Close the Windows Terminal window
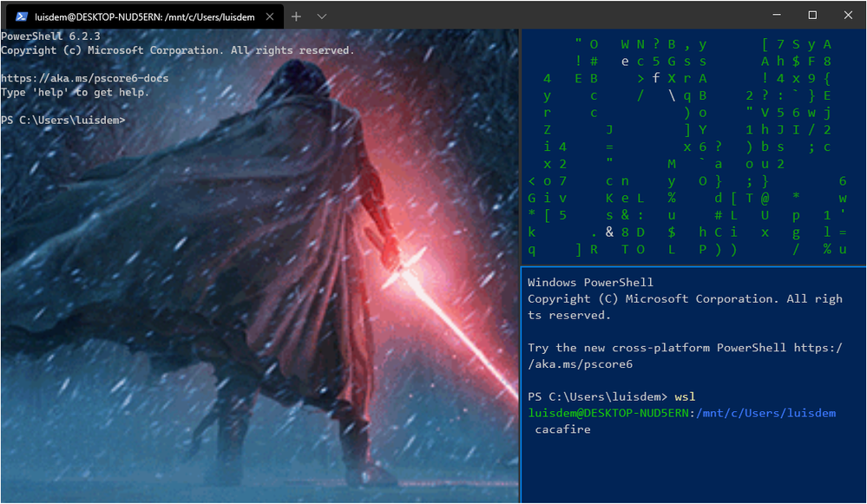The image size is (867, 504). (x=848, y=15)
